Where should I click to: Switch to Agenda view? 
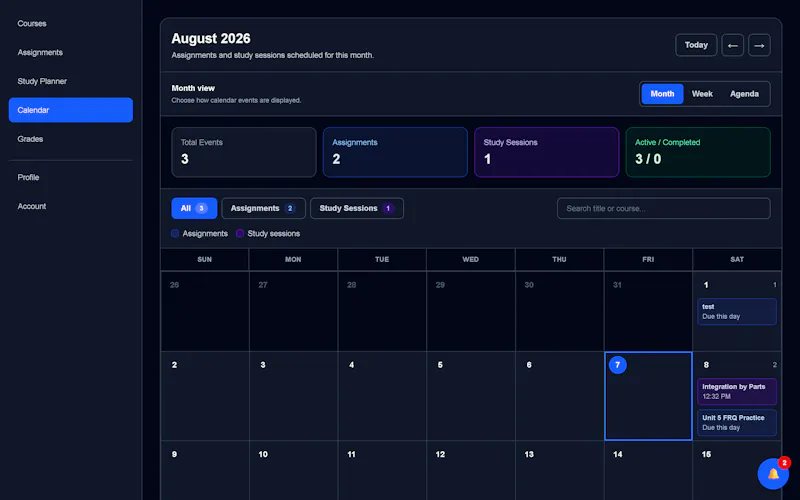744,94
